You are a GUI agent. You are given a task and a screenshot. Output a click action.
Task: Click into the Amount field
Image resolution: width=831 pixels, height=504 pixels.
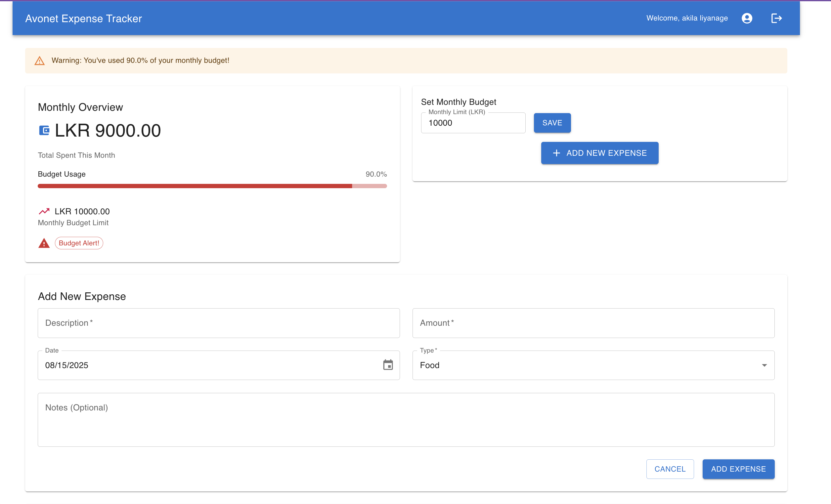click(x=593, y=323)
